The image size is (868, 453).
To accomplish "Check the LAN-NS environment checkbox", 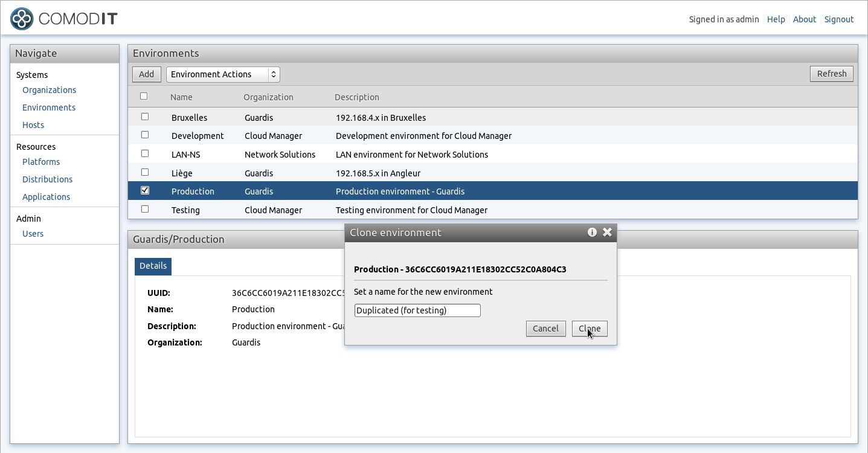I will [144, 153].
